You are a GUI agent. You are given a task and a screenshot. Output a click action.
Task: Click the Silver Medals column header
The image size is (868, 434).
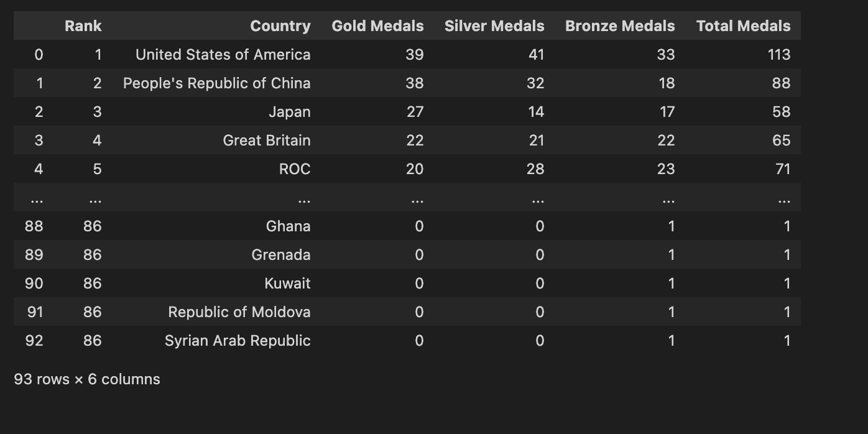494,26
